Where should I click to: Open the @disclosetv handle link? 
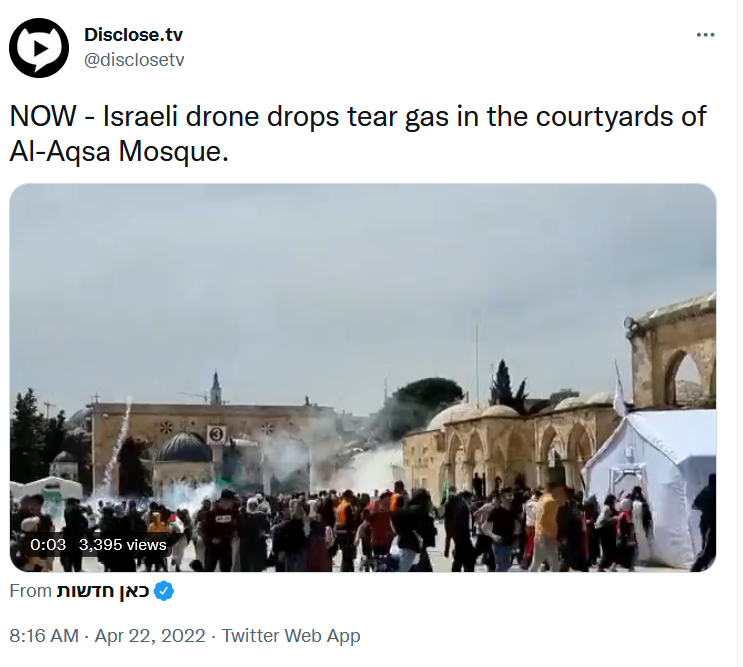pos(134,60)
